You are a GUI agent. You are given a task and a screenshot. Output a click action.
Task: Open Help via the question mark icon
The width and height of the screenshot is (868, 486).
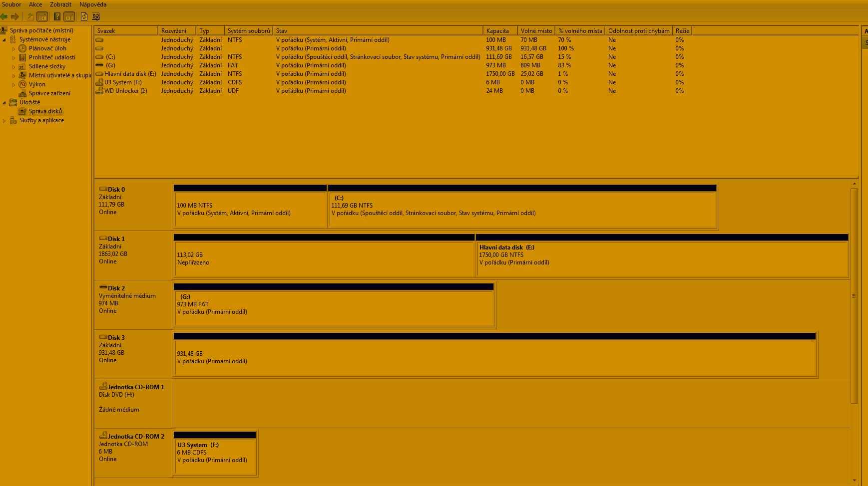coord(57,16)
